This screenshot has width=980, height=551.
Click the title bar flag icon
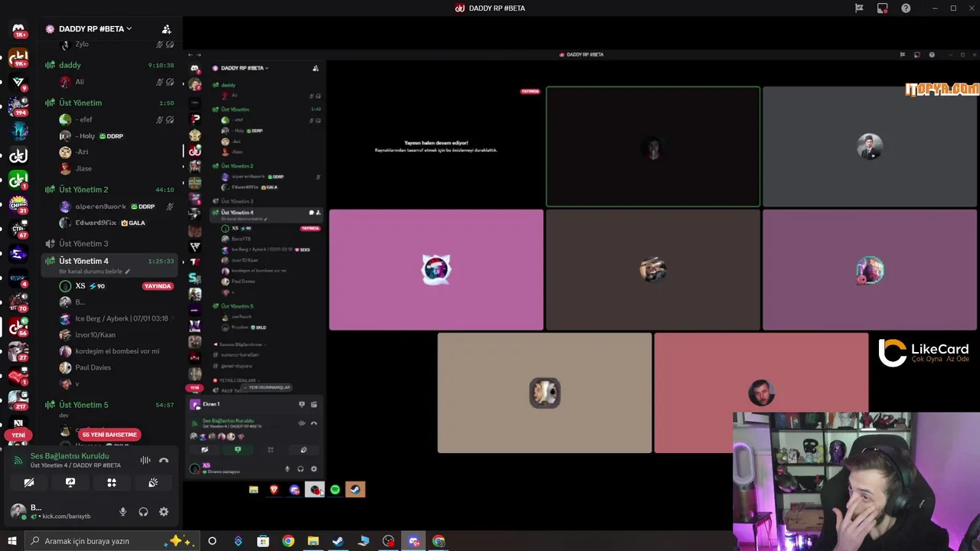[x=859, y=8]
